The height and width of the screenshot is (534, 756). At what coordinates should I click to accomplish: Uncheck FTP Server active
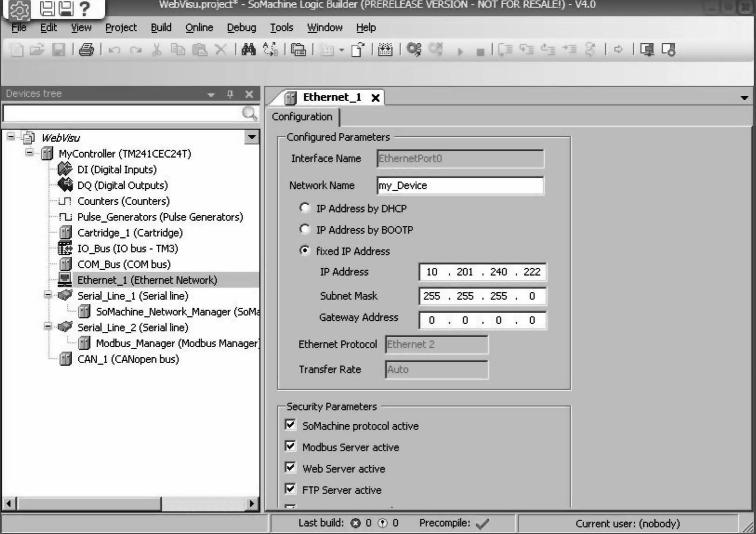point(290,489)
